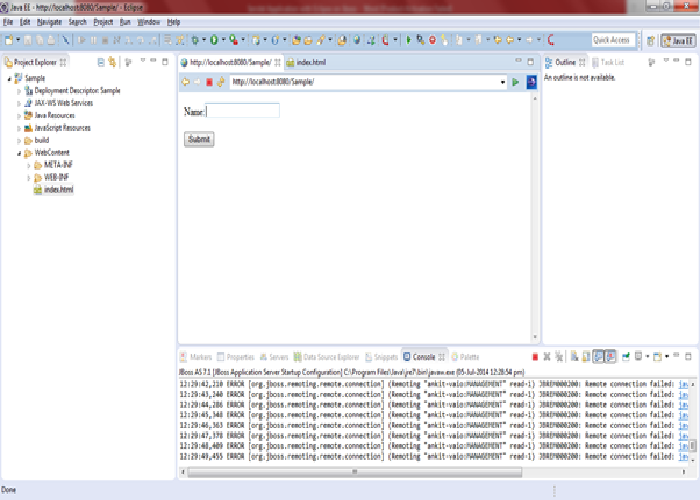Switch to the Task List tab
Image resolution: width=700 pixels, height=500 pixels.
point(608,62)
